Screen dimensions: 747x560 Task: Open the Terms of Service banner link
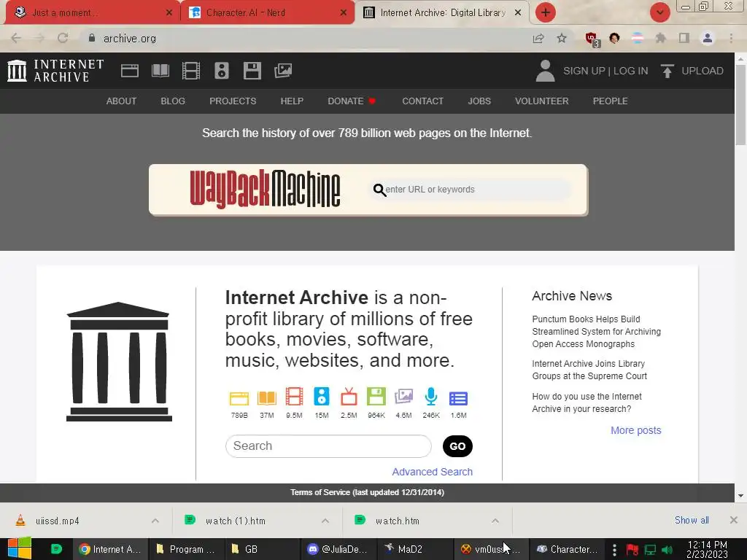[x=368, y=492]
